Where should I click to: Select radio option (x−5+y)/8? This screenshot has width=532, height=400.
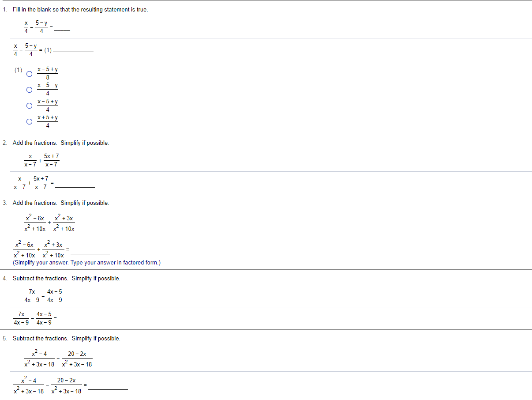click(x=29, y=74)
